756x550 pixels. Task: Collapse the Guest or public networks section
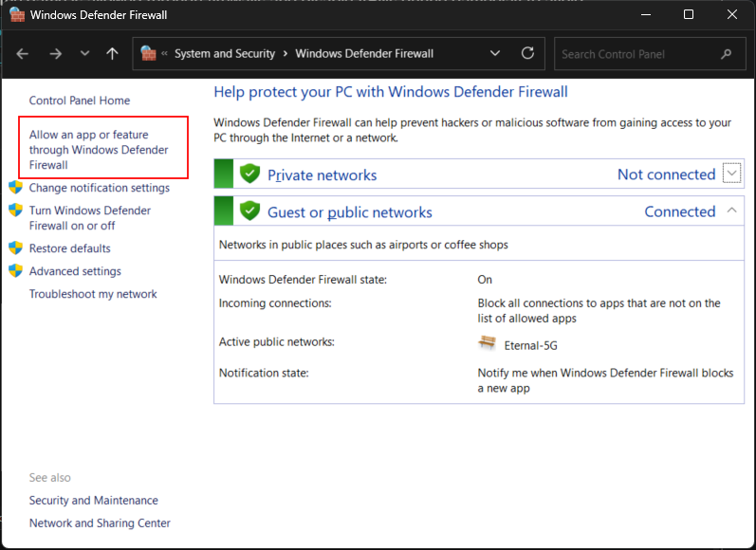(730, 211)
